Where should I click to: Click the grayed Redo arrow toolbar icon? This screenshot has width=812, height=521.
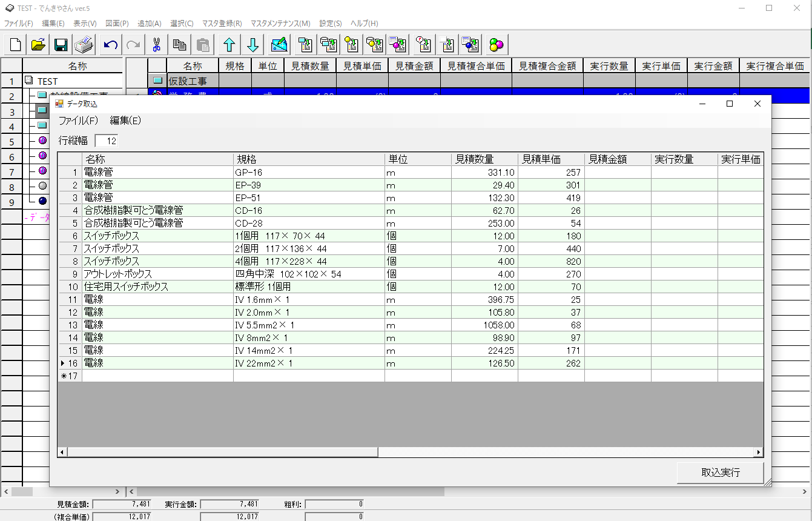tap(133, 45)
